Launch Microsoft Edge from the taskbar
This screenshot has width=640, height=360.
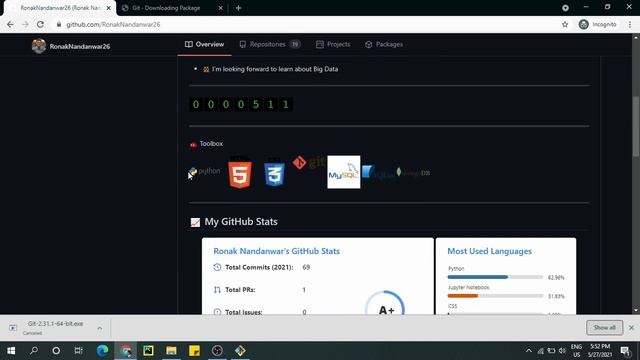click(x=102, y=351)
